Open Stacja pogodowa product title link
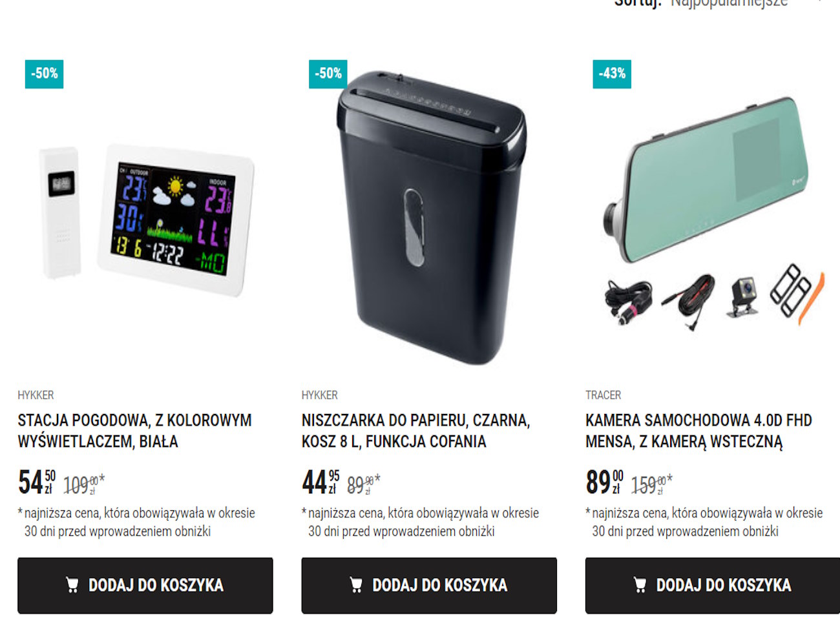The height and width of the screenshot is (620, 840). point(134,431)
